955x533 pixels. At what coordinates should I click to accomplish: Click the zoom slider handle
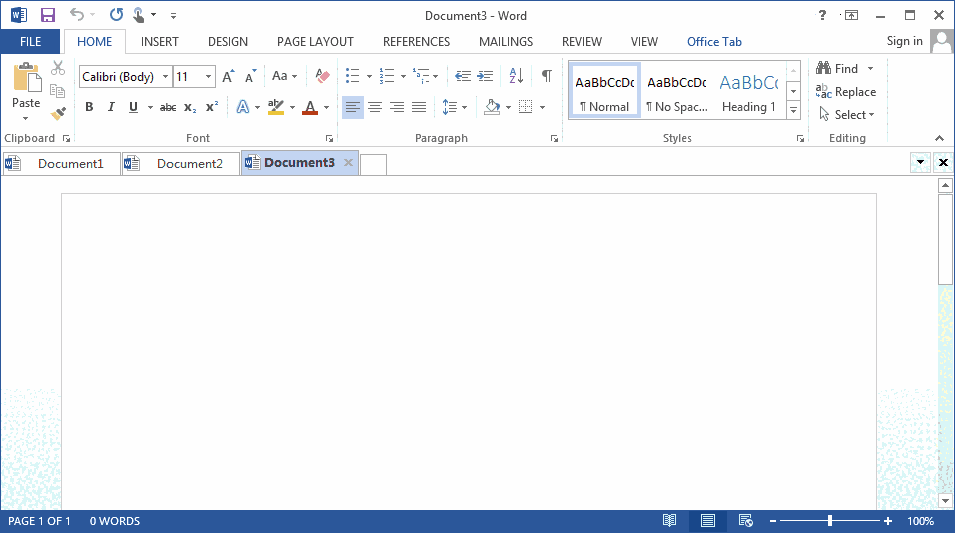829,521
